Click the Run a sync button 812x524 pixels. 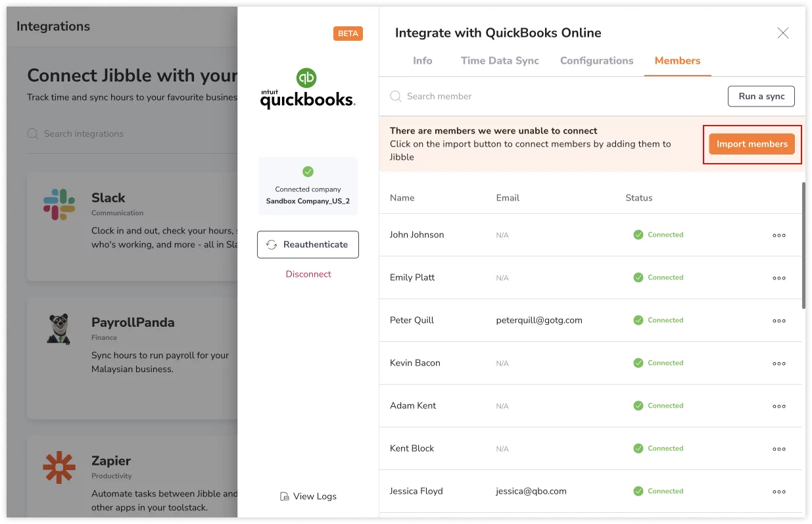tap(761, 96)
